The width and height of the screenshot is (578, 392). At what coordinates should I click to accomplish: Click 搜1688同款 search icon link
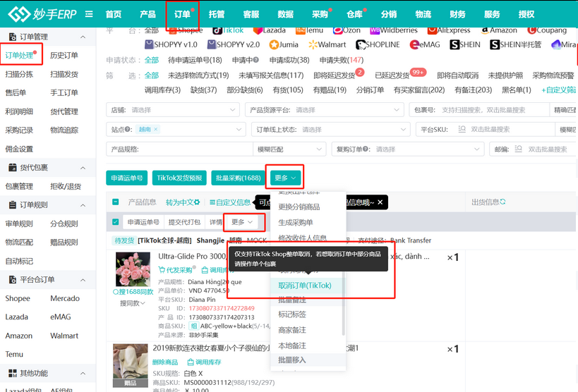[x=133, y=292]
